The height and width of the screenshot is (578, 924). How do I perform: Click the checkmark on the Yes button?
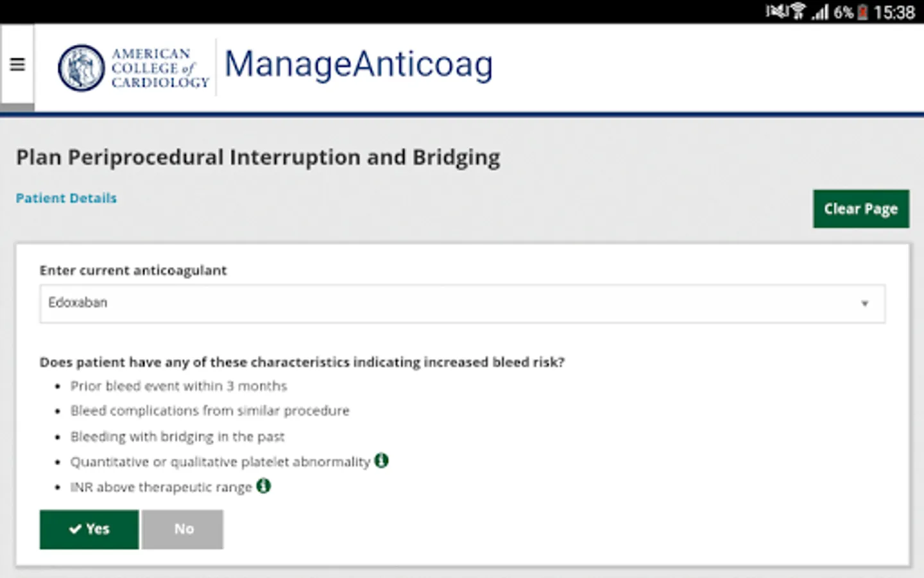click(75, 529)
